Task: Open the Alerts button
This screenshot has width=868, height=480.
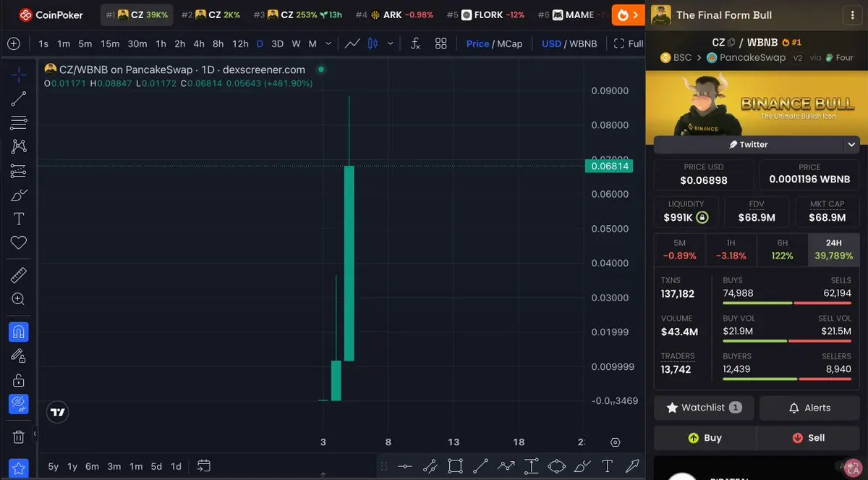Action: click(809, 408)
